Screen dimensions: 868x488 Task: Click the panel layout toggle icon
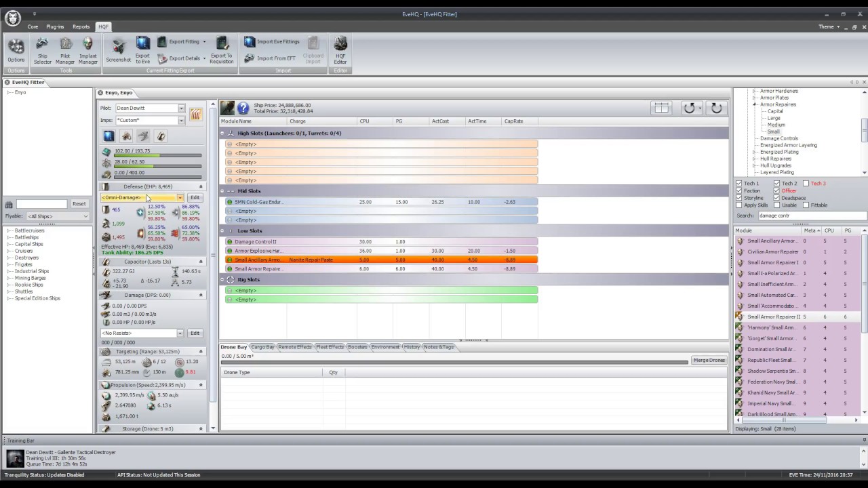tap(661, 108)
